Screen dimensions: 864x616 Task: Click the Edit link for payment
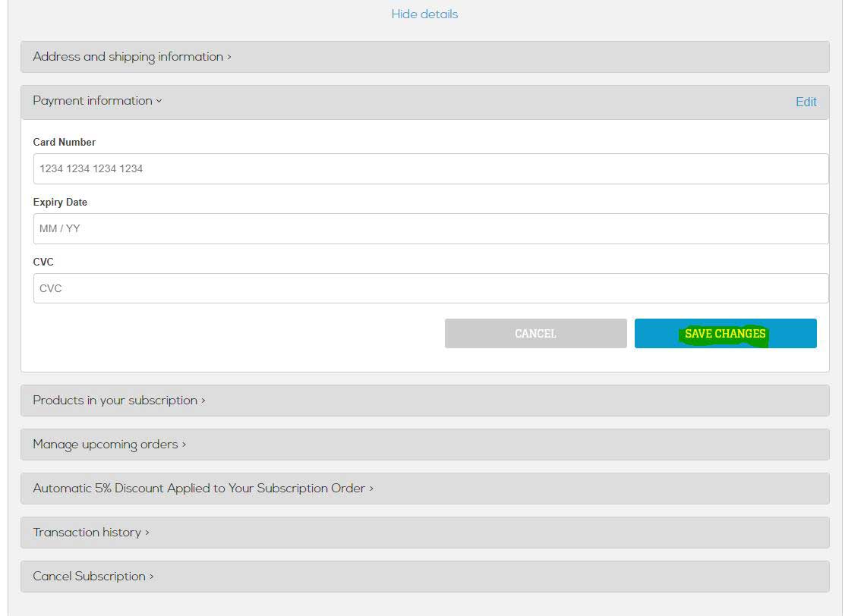[806, 102]
